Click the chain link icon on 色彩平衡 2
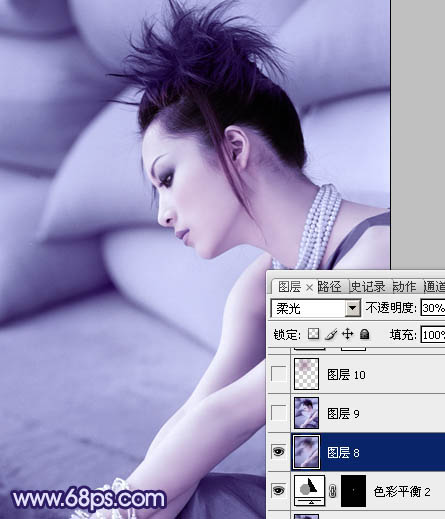 (x=332, y=491)
